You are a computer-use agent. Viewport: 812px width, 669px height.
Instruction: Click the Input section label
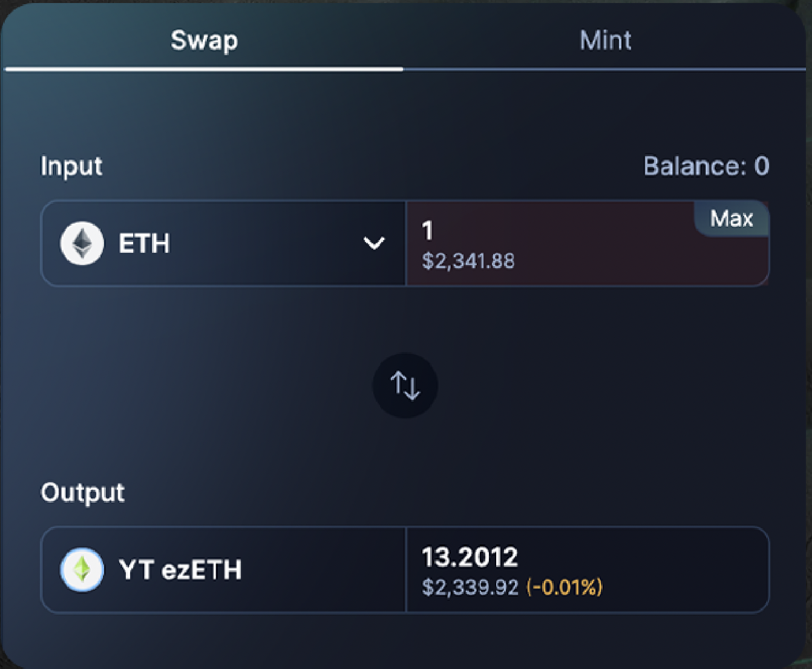pos(71,166)
